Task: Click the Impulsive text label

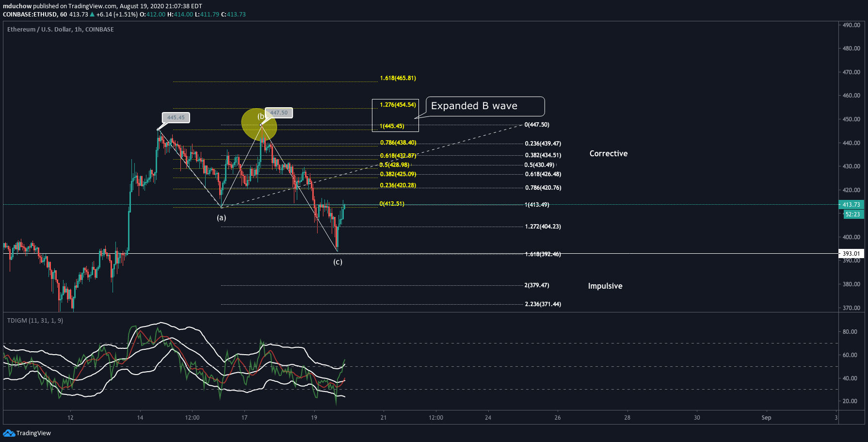Action: click(605, 286)
